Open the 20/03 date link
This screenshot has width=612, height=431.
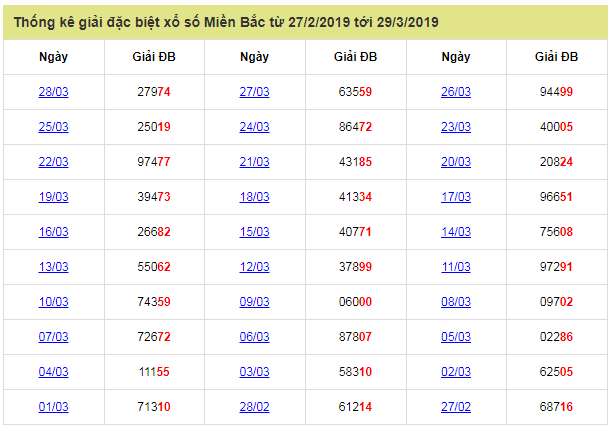point(455,162)
